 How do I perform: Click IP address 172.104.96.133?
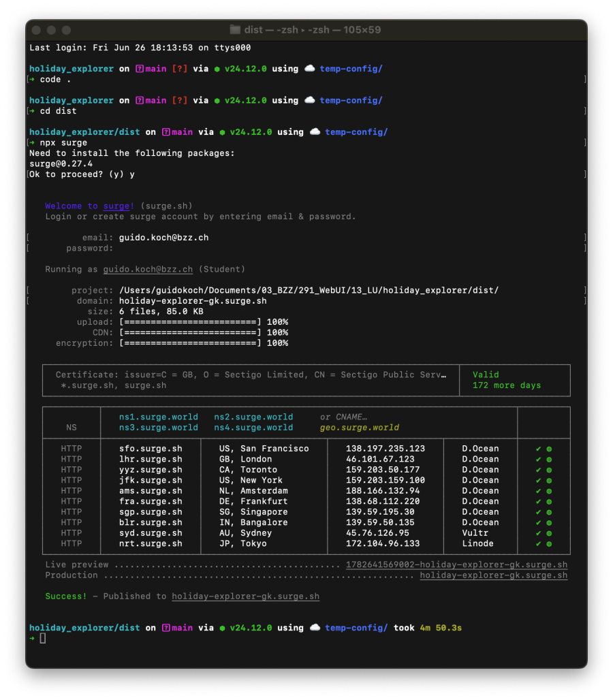click(x=383, y=544)
